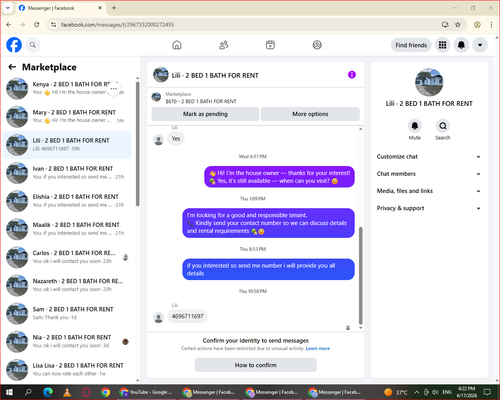Open the Groups icon in top navigation
The image size is (500, 400).
point(317,45)
